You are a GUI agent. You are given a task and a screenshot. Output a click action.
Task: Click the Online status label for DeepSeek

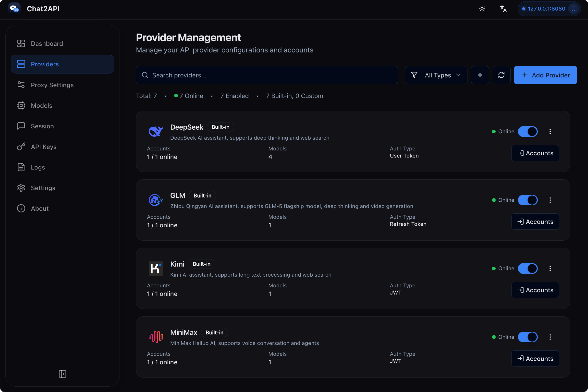(x=506, y=132)
